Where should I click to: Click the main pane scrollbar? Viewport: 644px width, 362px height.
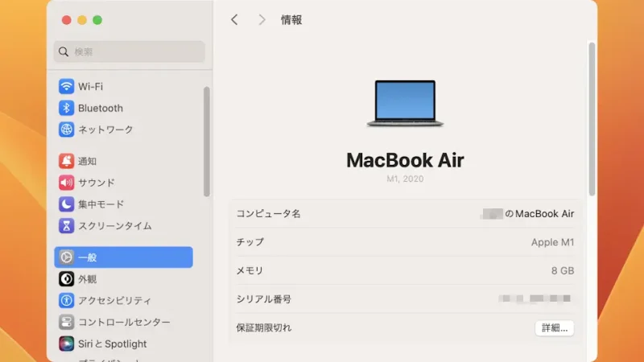click(592, 119)
